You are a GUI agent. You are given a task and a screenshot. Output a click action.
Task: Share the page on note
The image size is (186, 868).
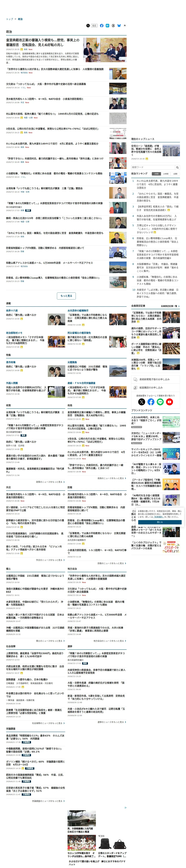click(125, 26)
